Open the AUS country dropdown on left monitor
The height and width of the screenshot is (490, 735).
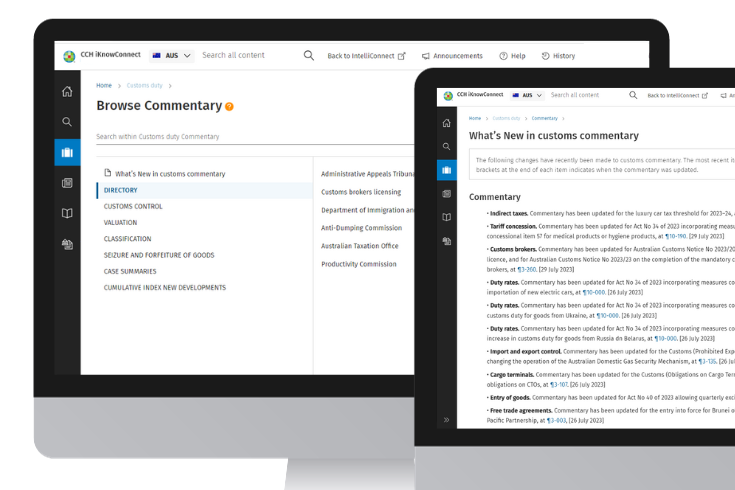point(171,56)
